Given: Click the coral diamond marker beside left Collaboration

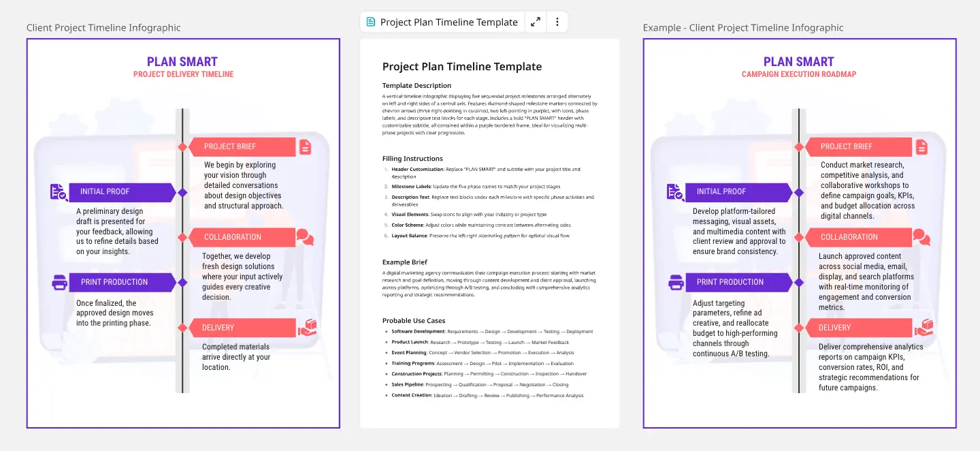Looking at the screenshot, I should (182, 237).
